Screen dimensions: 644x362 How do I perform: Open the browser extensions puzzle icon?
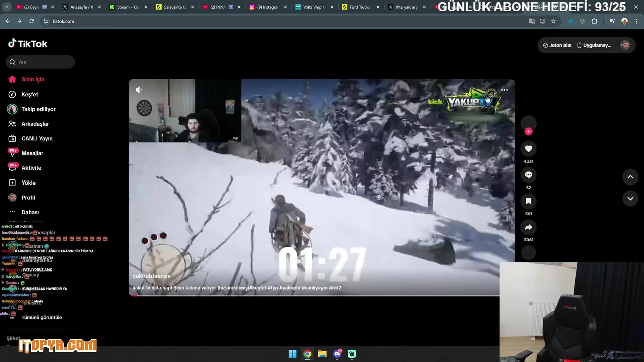[594, 21]
